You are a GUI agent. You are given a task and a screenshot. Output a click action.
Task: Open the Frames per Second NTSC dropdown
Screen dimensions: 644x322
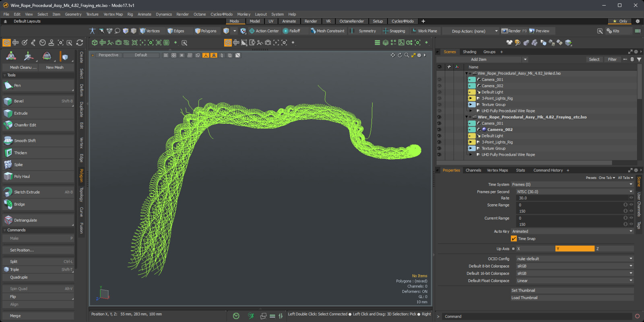click(575, 192)
